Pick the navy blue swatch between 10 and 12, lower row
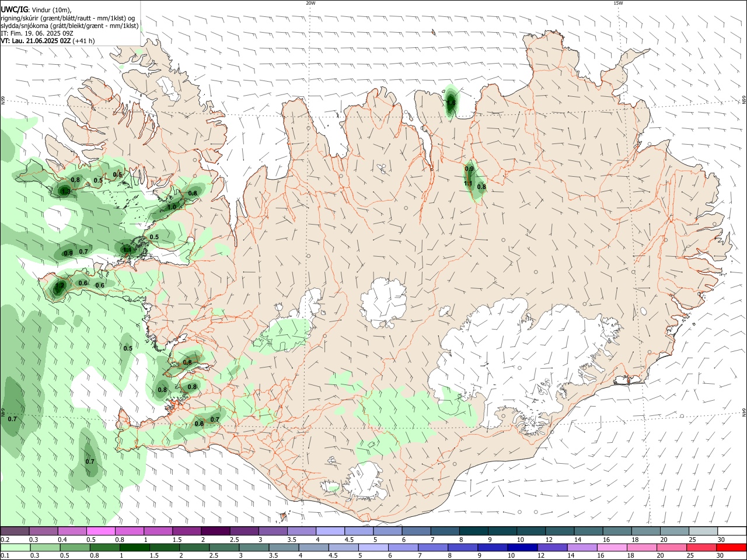Screen dimensions: 747x560 coord(522,548)
